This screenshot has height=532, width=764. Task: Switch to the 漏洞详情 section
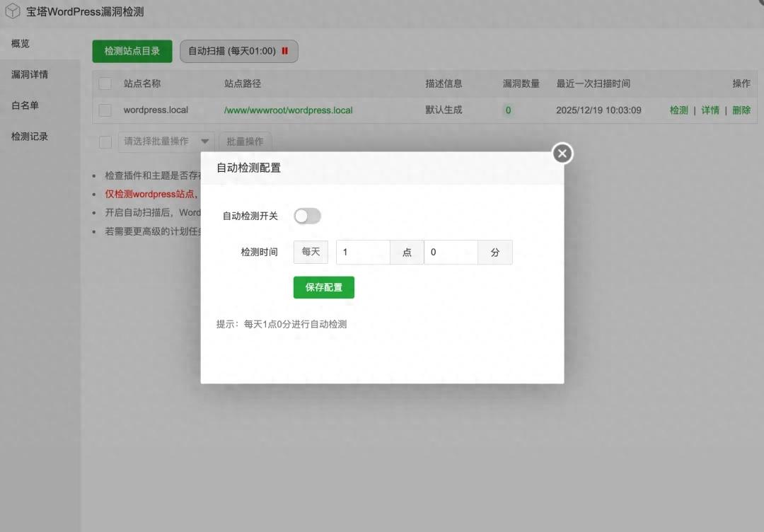pos(28,74)
